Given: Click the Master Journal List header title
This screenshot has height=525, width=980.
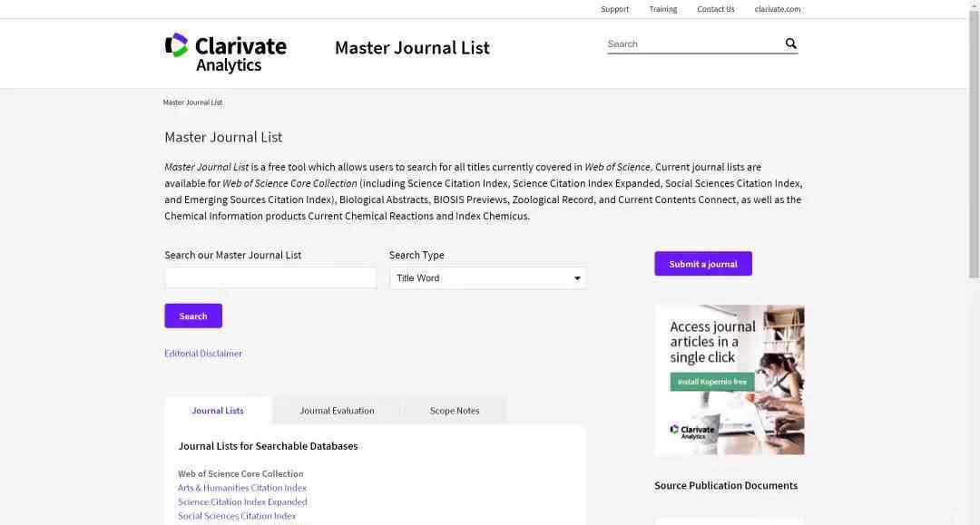Looking at the screenshot, I should click(412, 47).
